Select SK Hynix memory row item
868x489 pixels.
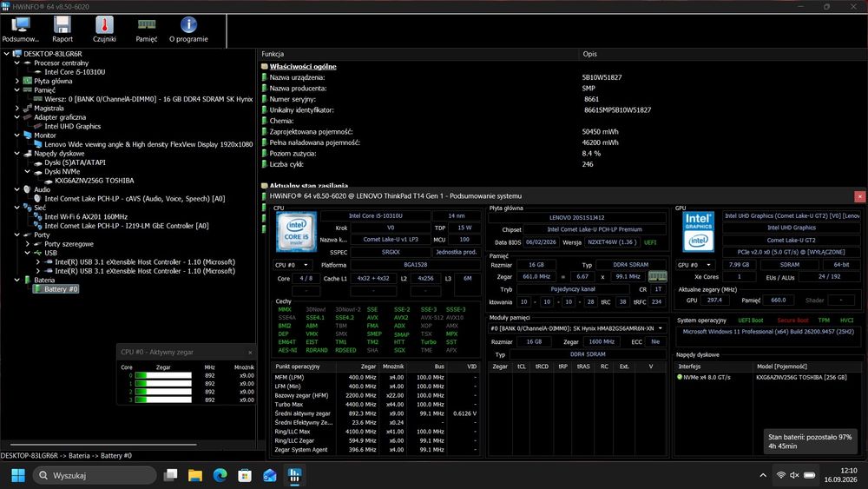[x=148, y=99]
